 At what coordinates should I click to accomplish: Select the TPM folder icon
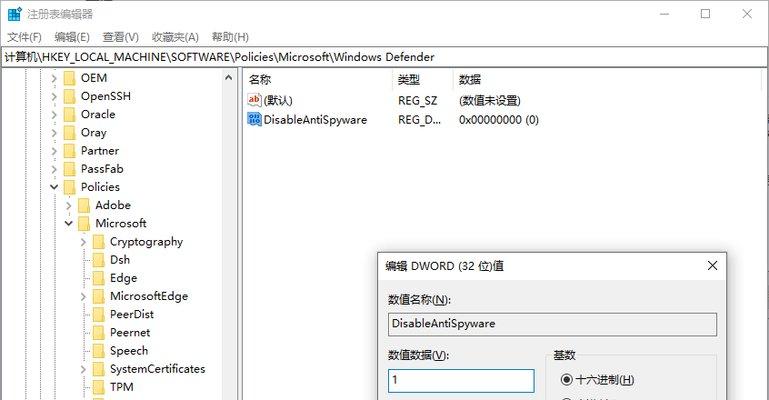tap(99, 387)
